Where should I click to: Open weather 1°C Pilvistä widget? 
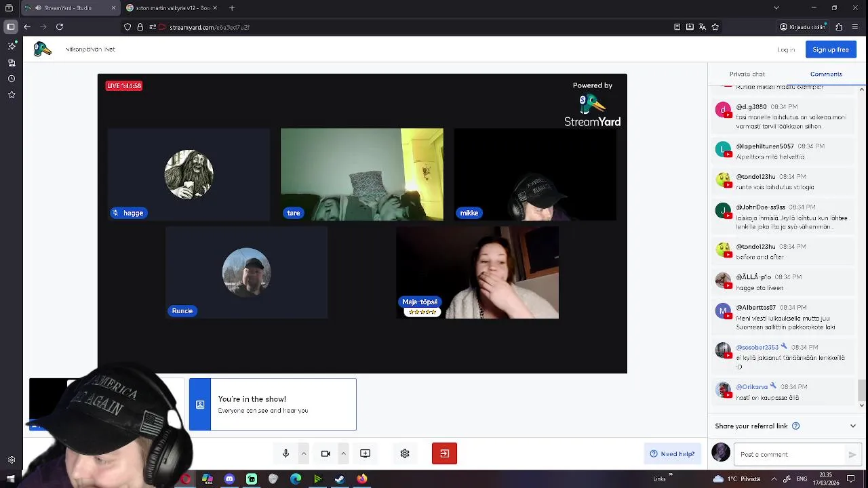click(735, 479)
